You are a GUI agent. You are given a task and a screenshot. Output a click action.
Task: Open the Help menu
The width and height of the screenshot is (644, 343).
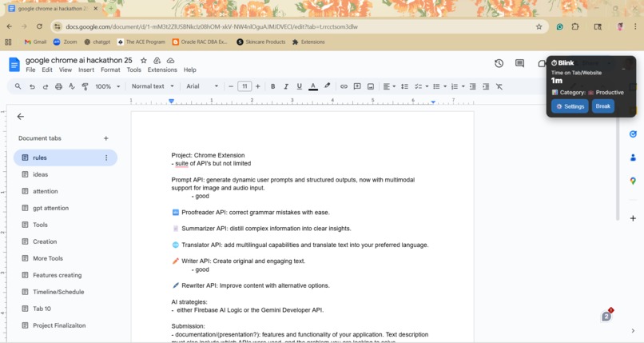[189, 70]
